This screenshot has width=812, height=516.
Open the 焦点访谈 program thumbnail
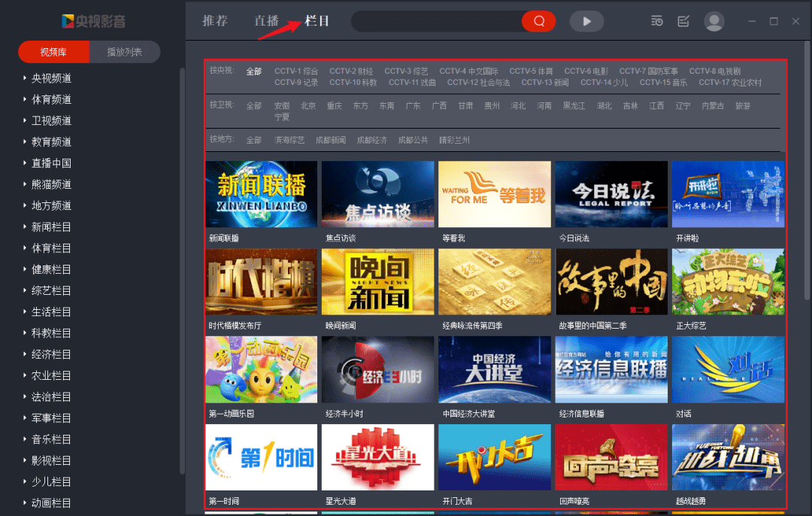pos(378,194)
